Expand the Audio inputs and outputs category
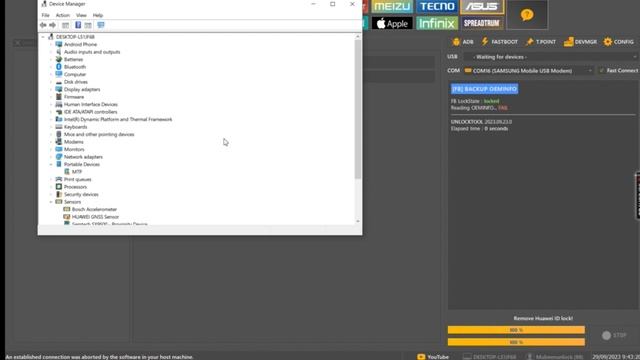This screenshot has width=640, height=360. point(51,52)
